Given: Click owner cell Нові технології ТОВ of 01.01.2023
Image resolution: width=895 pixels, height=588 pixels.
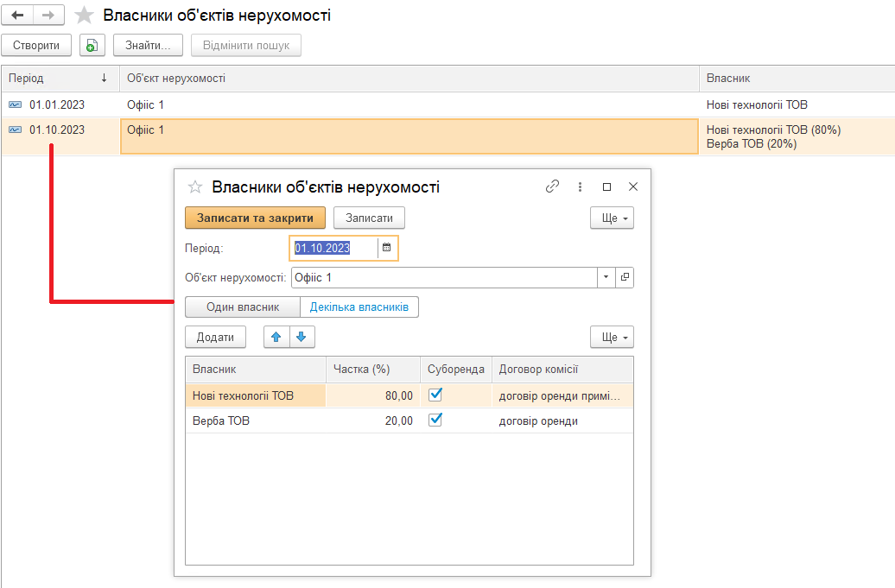Looking at the screenshot, I should [797, 105].
